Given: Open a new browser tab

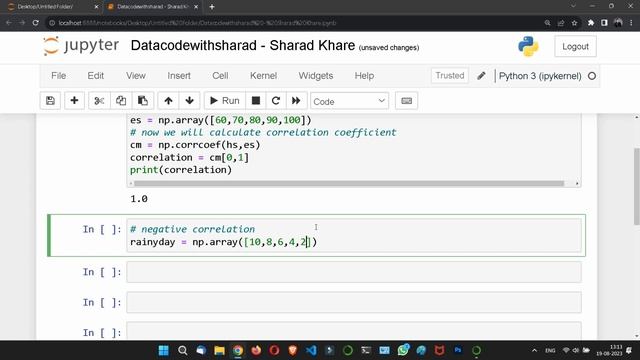Looking at the screenshot, I should tap(211, 7).
